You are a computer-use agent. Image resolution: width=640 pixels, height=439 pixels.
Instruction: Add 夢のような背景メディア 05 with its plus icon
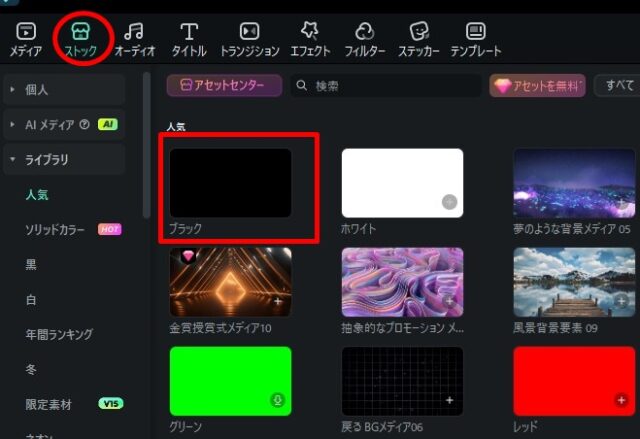pos(621,202)
